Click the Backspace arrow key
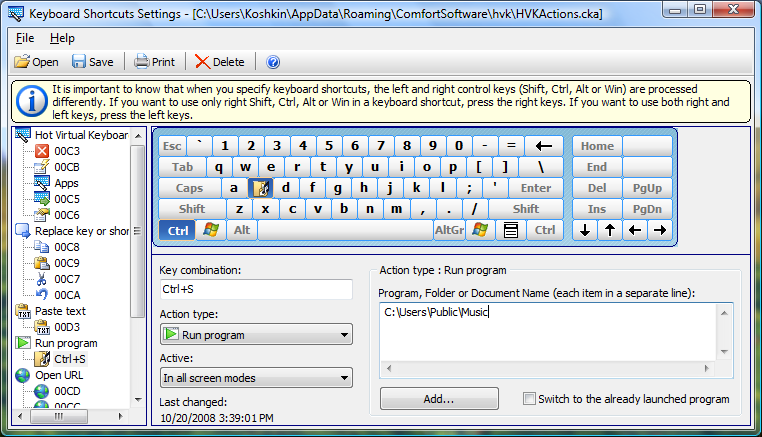Screen dimensions: 762x437 543,146
